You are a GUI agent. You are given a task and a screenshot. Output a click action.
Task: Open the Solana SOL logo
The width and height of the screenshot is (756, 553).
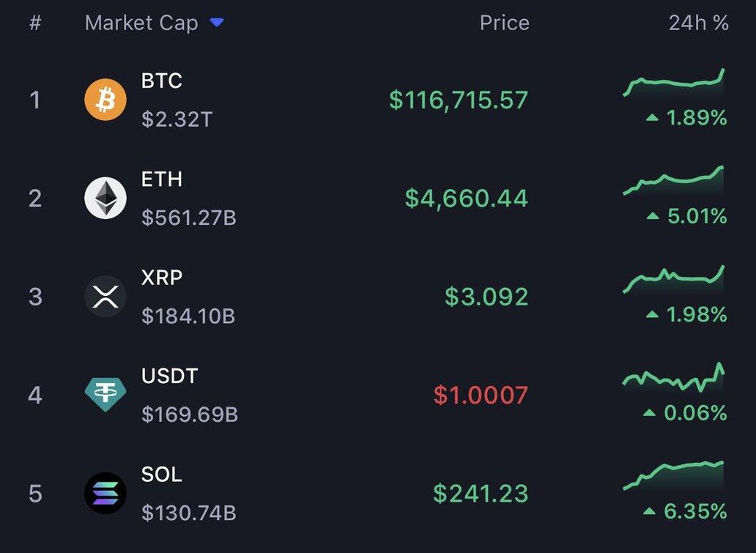pos(105,493)
